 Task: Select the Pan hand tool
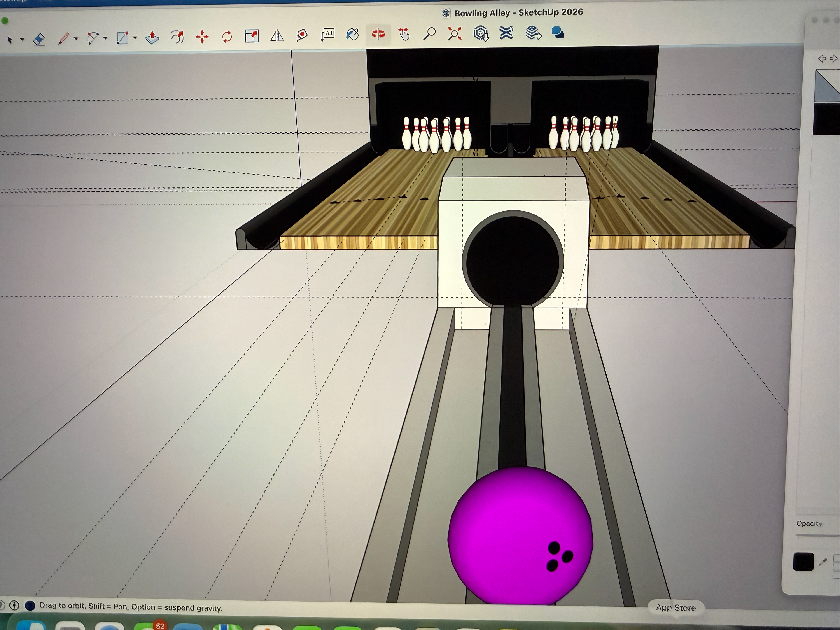pos(404,34)
